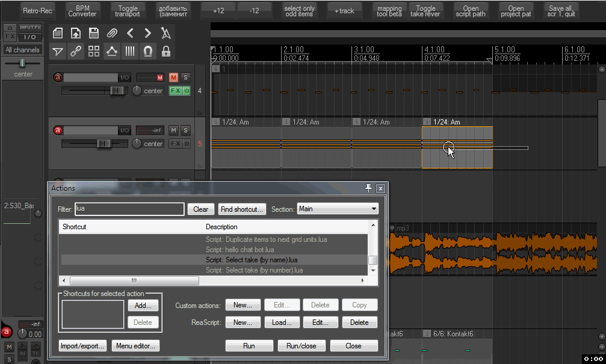Click the +12 toolbar button

click(218, 11)
